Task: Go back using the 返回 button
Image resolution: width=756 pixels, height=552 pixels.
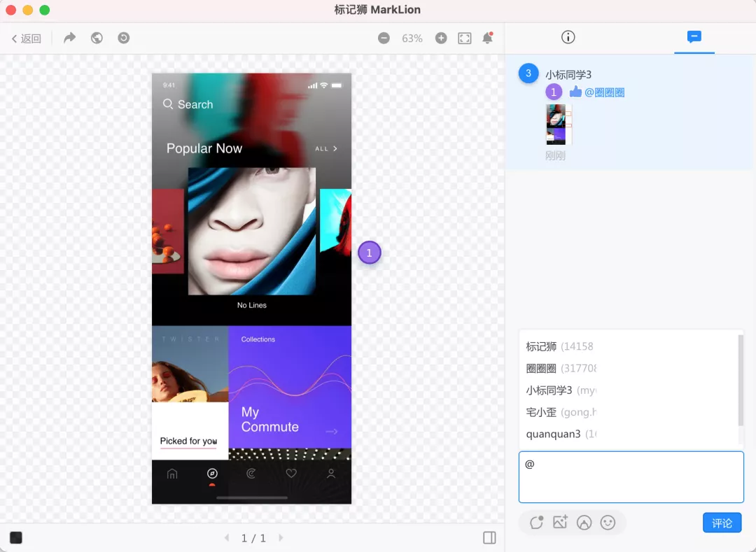Action: click(27, 38)
